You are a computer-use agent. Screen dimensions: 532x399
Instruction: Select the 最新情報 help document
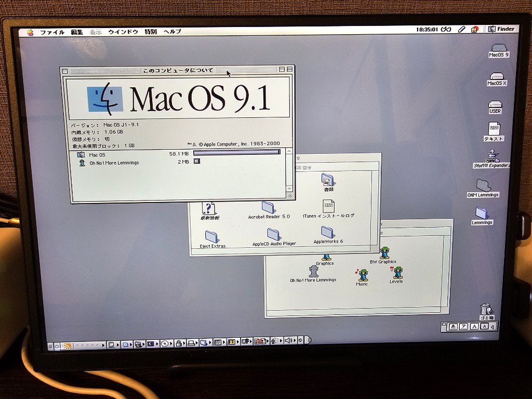click(x=209, y=211)
